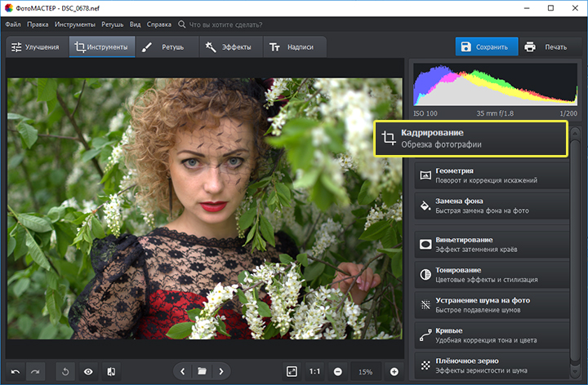Open the Файл menu
This screenshot has height=385, width=588.
(x=12, y=24)
